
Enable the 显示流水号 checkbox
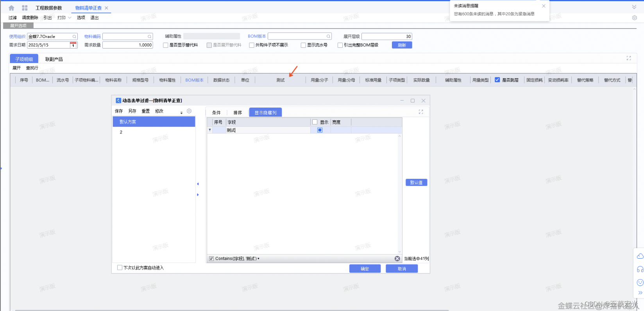coord(303,45)
